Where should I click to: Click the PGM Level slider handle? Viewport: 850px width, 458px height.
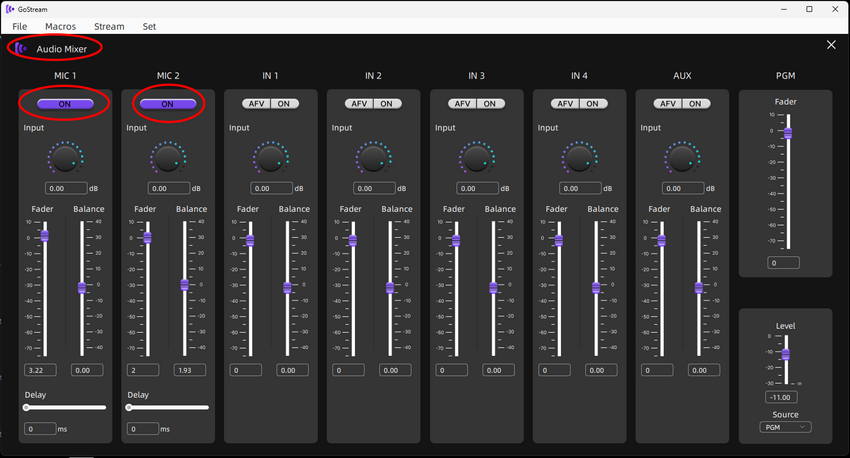coord(785,354)
